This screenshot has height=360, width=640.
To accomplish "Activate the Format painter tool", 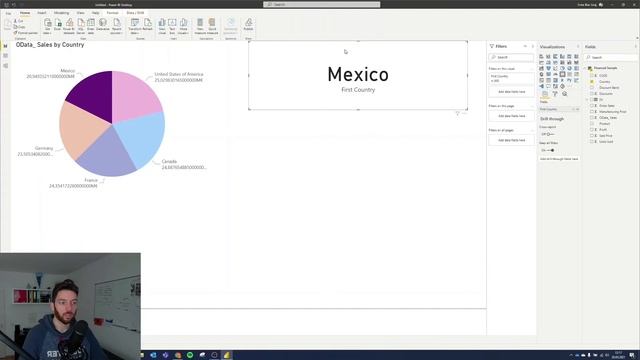I will 26,33.
